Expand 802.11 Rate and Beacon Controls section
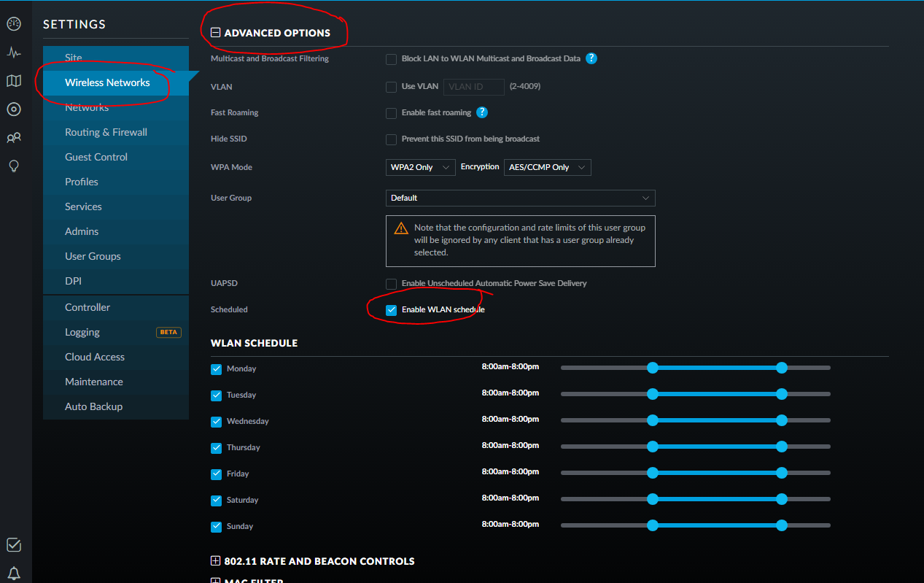The image size is (924, 583). [215, 561]
